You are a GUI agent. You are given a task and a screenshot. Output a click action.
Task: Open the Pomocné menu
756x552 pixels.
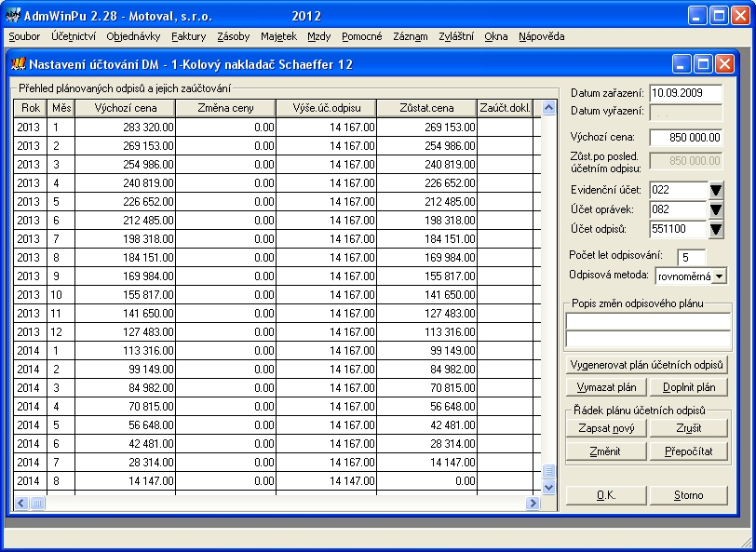361,36
